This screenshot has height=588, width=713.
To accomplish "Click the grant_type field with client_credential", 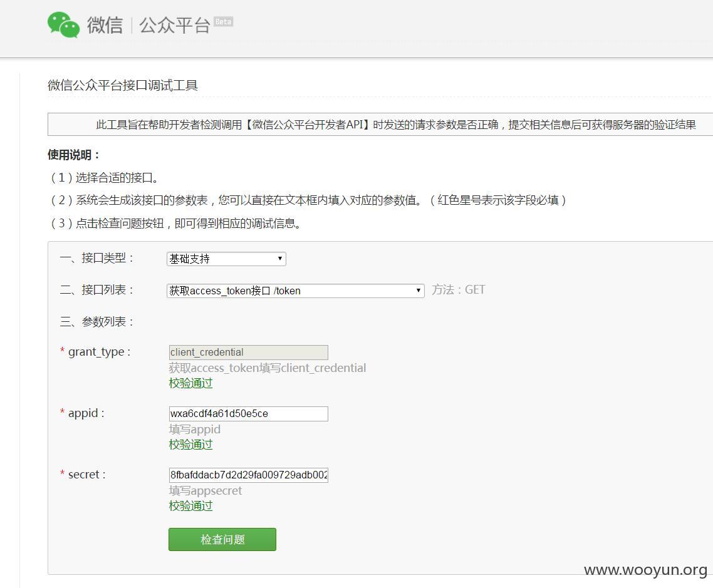I will coord(248,352).
